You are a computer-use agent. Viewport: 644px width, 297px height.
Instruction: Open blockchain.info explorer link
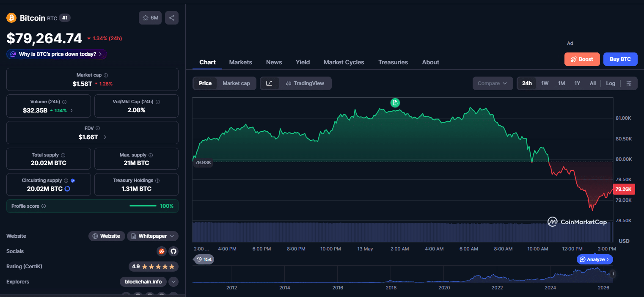pos(143,282)
